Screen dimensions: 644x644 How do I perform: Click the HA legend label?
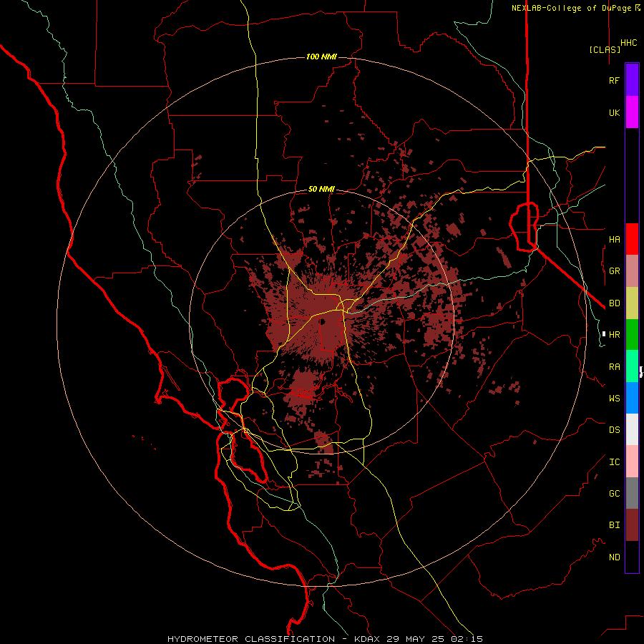click(614, 240)
